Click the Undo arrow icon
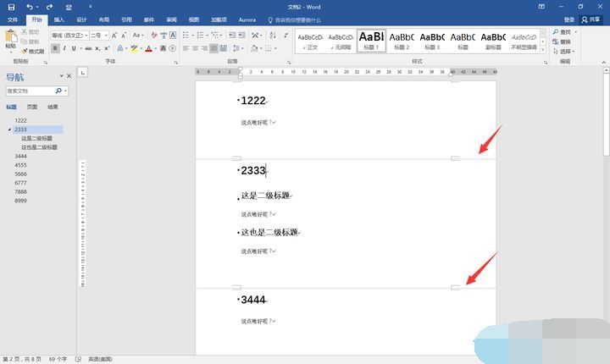The image size is (610, 364). pos(29,7)
